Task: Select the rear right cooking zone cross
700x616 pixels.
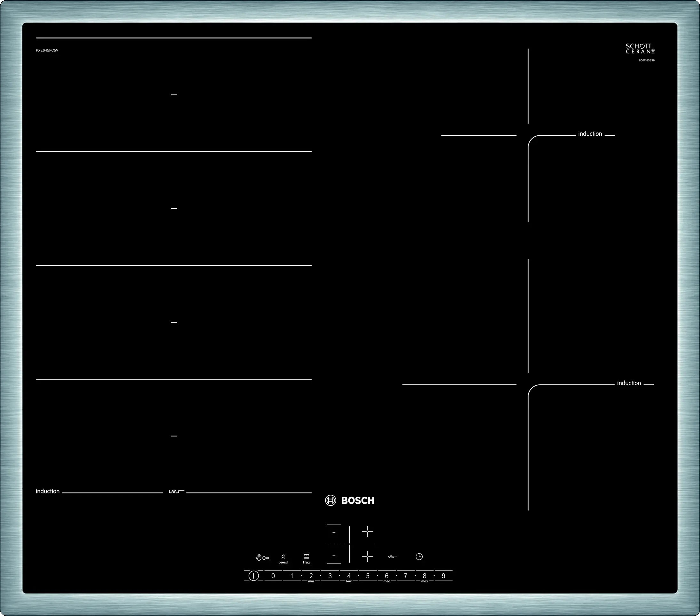Action: coord(368,532)
